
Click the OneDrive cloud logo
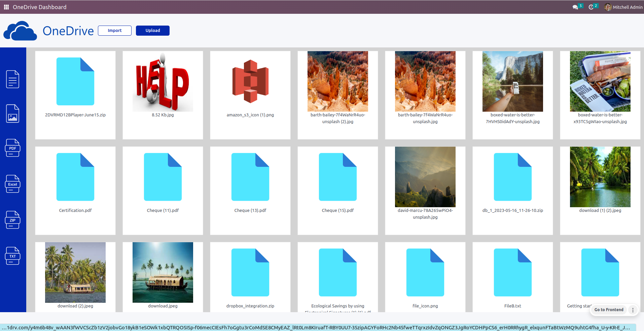pos(20,31)
